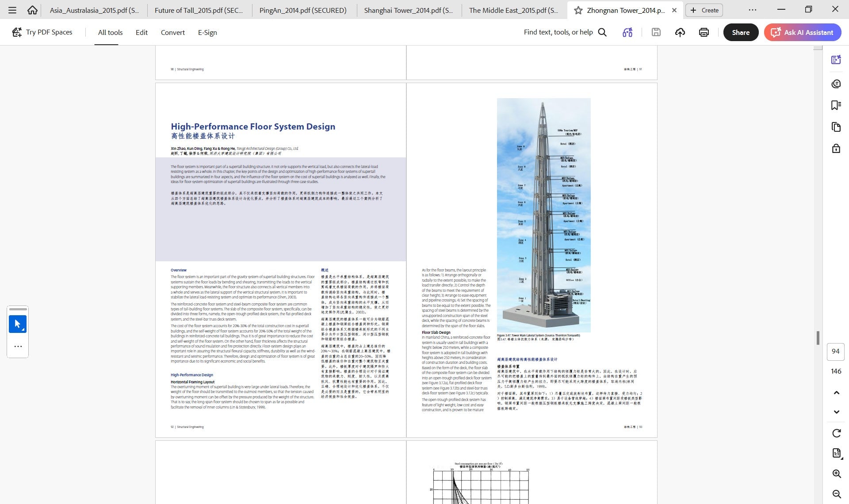
Task: Open Ask AI Assistant
Action: pyautogui.click(x=803, y=32)
